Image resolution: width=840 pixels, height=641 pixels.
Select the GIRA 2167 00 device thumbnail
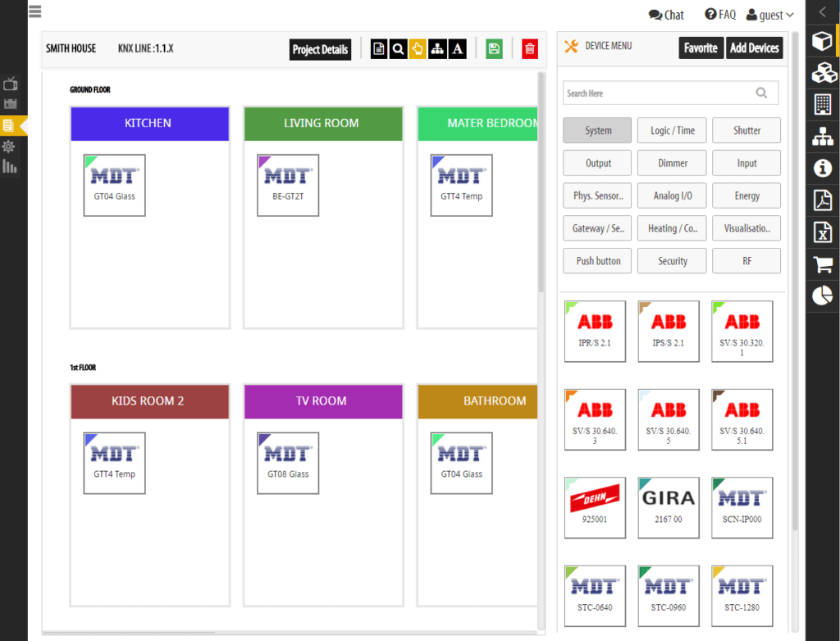[x=669, y=507]
